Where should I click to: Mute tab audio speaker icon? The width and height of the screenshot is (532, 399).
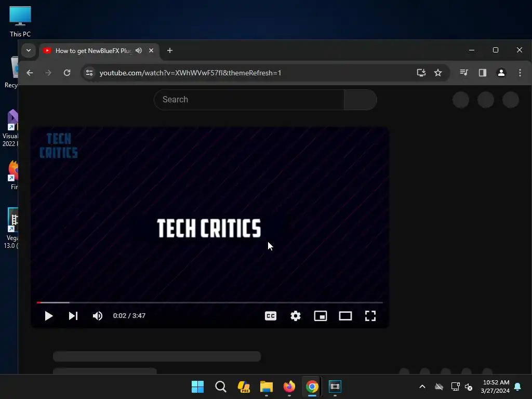(x=138, y=50)
